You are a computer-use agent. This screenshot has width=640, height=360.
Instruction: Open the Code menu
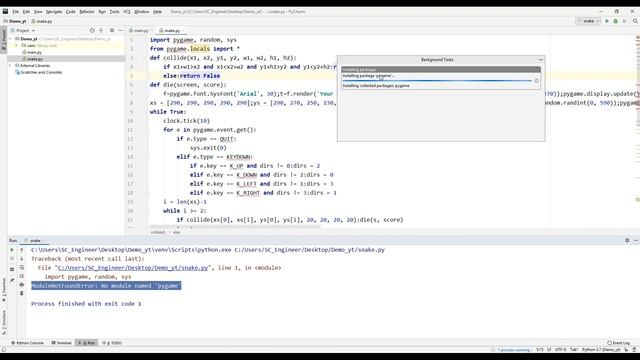[x=71, y=12]
